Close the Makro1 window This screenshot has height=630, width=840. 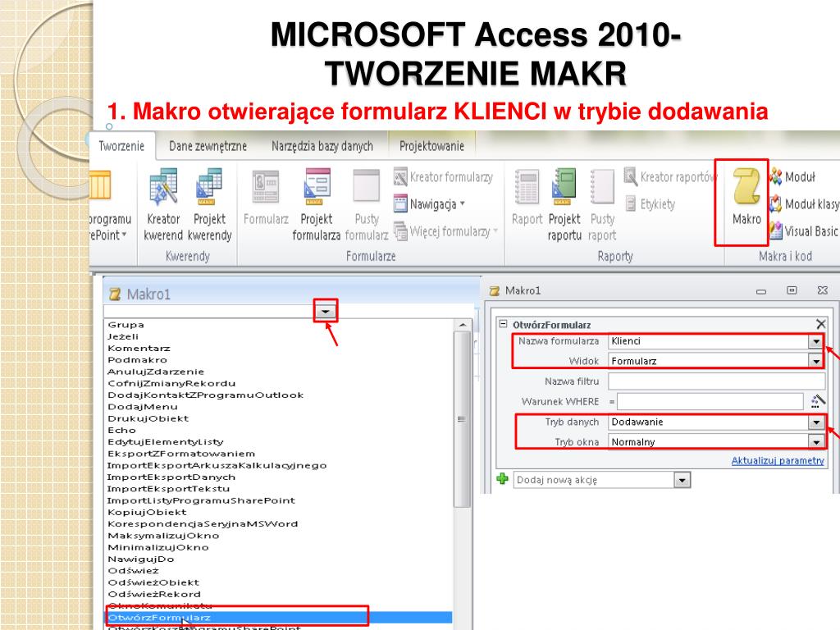(x=822, y=290)
